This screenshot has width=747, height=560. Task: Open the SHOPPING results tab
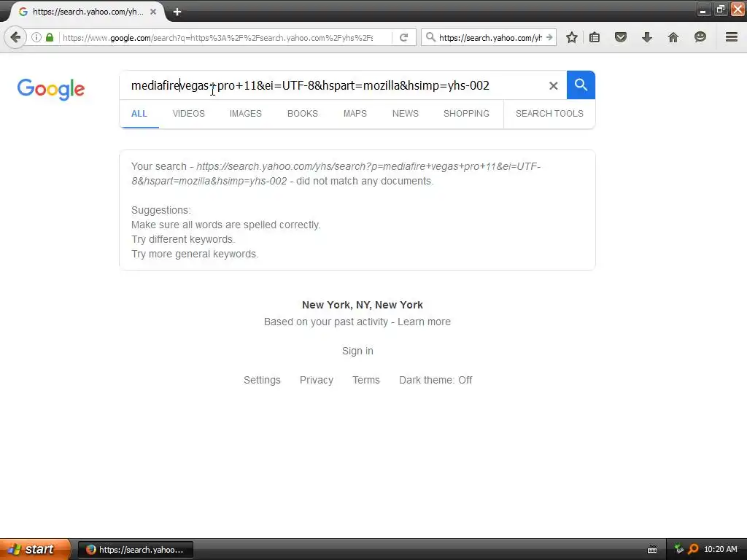tap(466, 113)
